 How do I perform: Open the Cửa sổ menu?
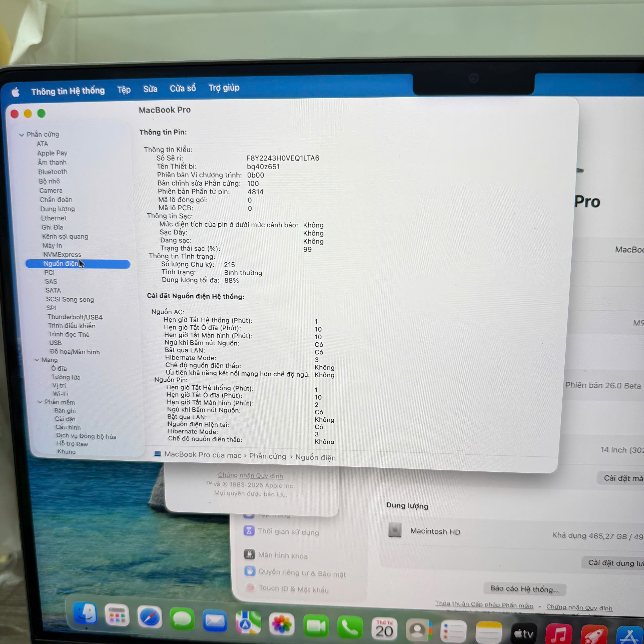(183, 88)
